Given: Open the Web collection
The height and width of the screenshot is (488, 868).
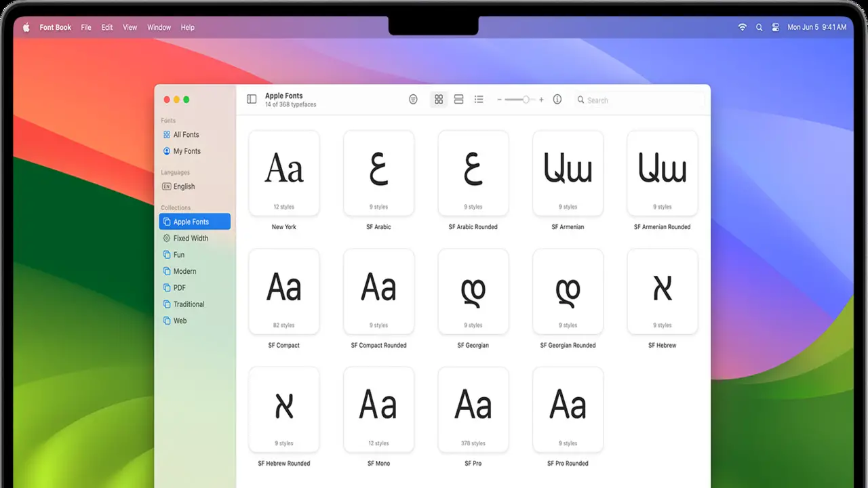Looking at the screenshot, I should tap(195, 321).
